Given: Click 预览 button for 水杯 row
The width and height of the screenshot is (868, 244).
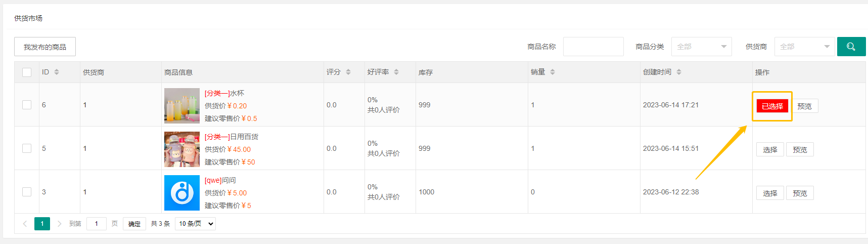Looking at the screenshot, I should (804, 106).
